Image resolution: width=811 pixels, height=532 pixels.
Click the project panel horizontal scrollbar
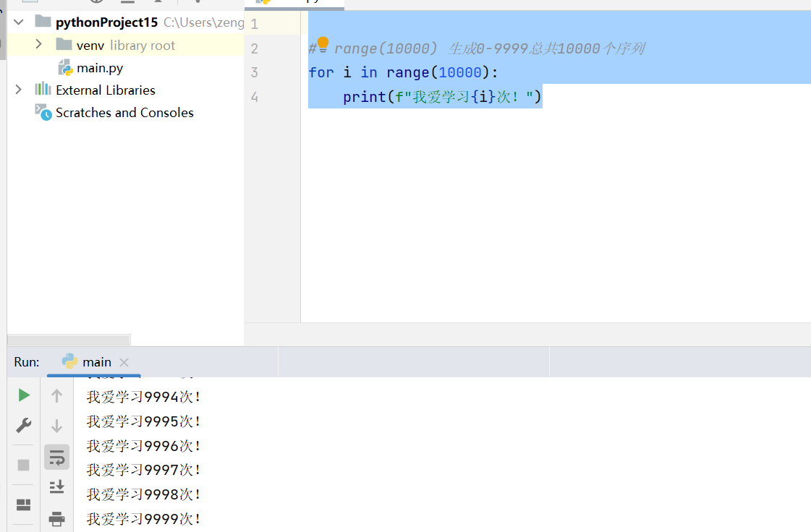[69, 340]
